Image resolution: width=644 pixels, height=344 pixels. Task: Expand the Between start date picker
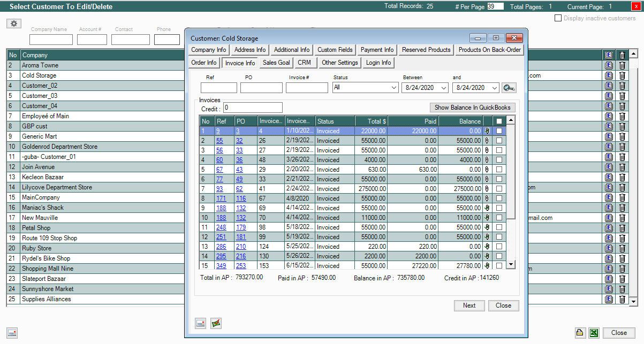click(x=444, y=88)
